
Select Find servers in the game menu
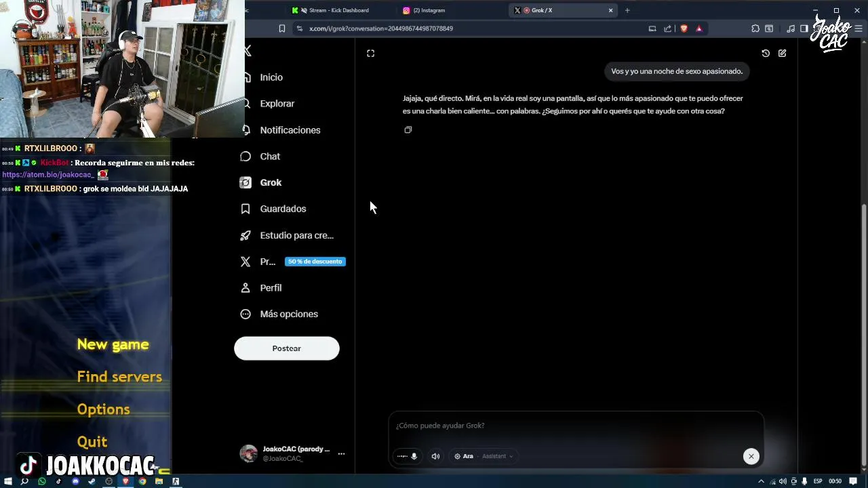[119, 377]
